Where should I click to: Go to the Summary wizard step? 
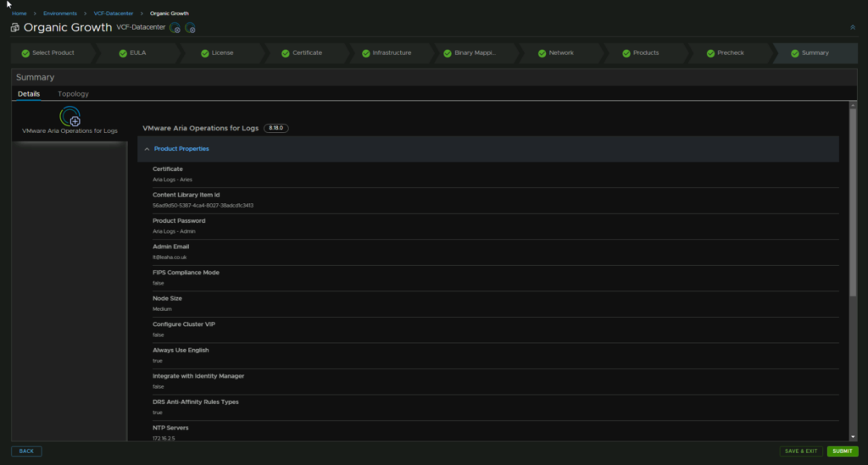click(x=815, y=53)
